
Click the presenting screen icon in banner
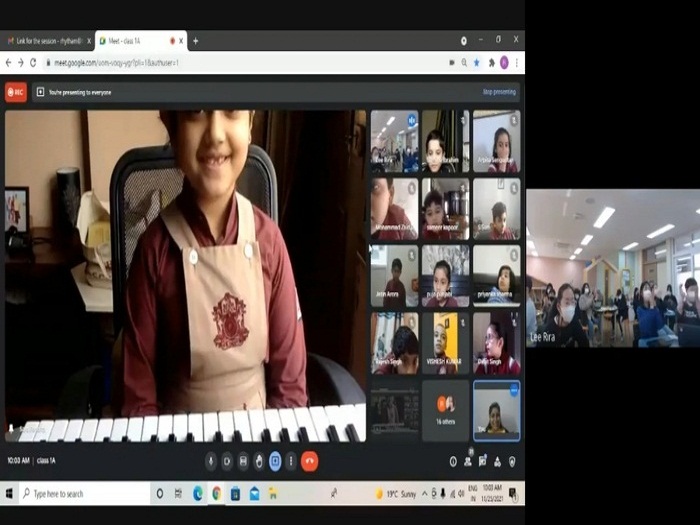tap(40, 92)
